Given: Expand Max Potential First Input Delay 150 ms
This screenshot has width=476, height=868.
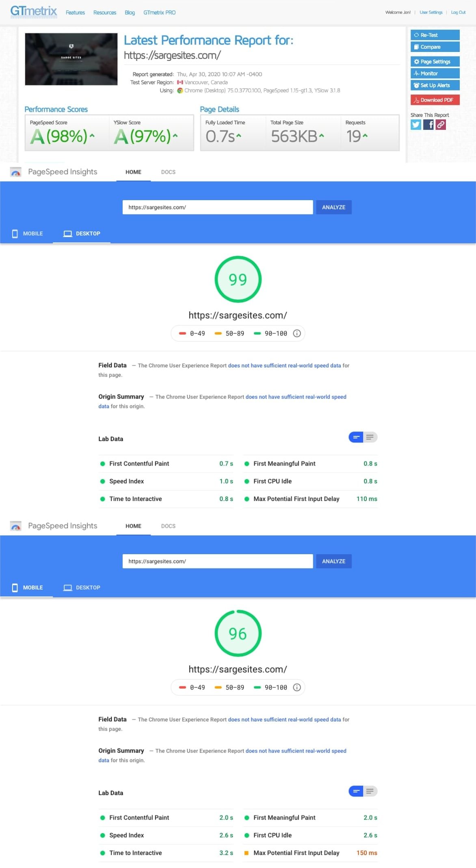Looking at the screenshot, I should pyautogui.click(x=311, y=853).
